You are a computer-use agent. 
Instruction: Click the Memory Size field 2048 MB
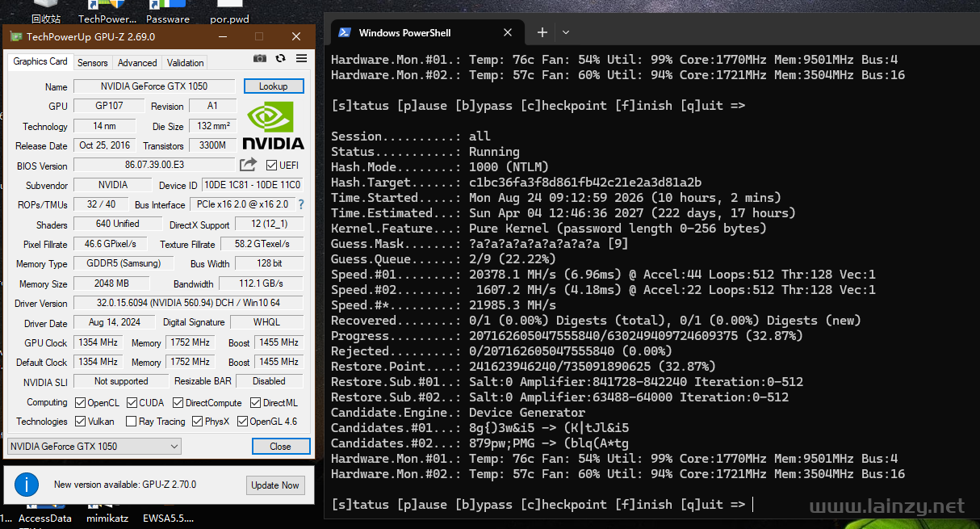tap(111, 283)
